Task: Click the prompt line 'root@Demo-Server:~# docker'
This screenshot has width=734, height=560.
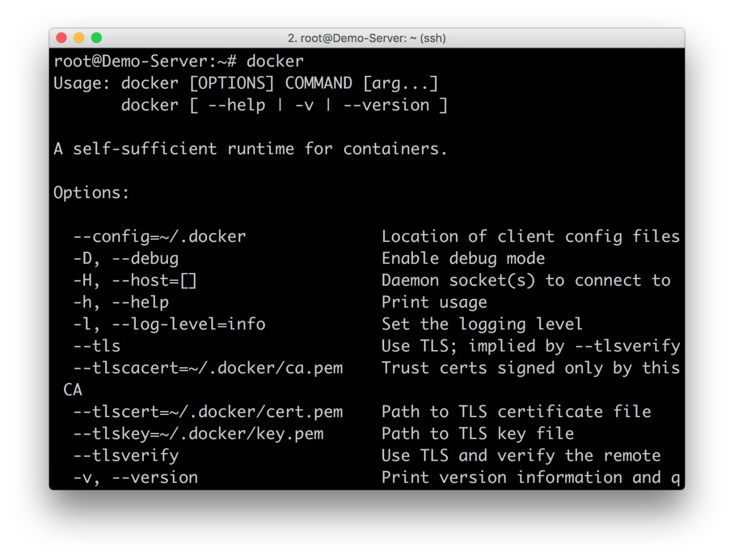Action: (x=179, y=61)
